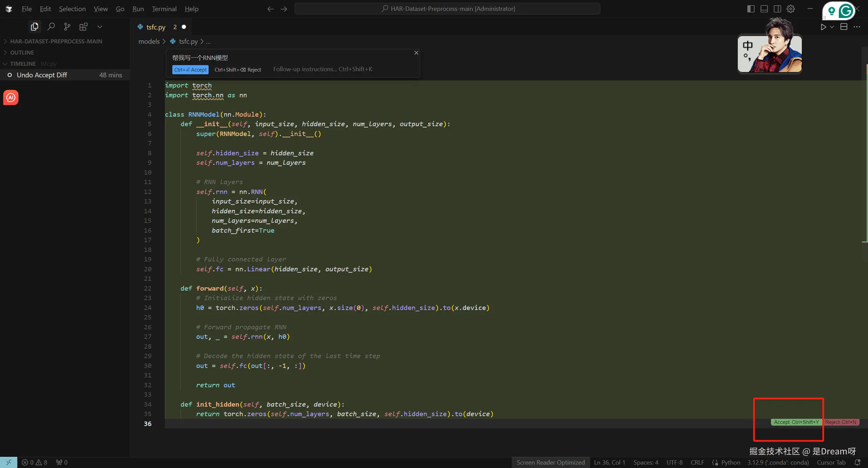This screenshot has height=468, width=868.
Task: Expand the OUTLINE section
Action: [22, 52]
